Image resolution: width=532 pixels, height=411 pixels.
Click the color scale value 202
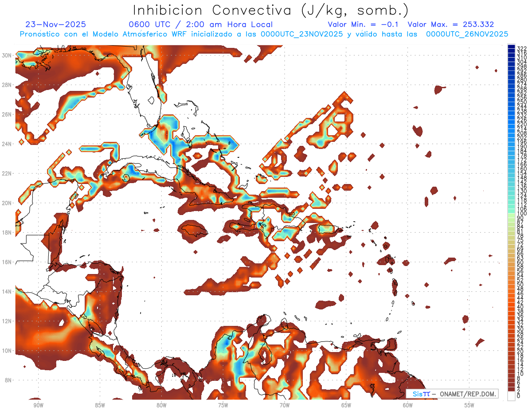pos(522,138)
